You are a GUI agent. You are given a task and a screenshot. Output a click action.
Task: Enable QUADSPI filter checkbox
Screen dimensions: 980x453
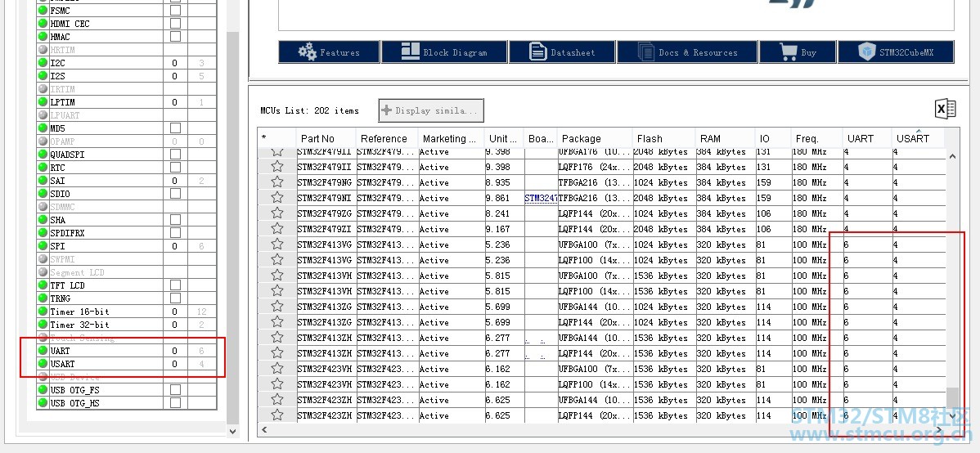[176, 155]
